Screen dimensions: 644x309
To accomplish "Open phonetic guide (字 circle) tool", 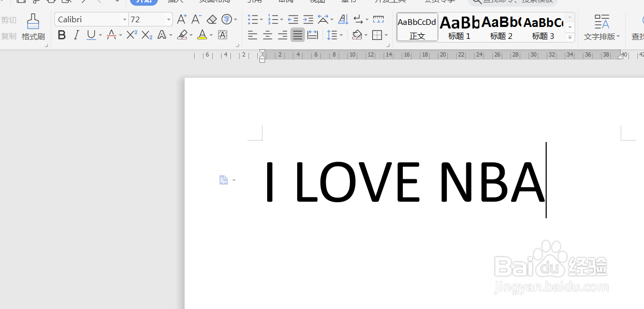I will [x=226, y=20].
